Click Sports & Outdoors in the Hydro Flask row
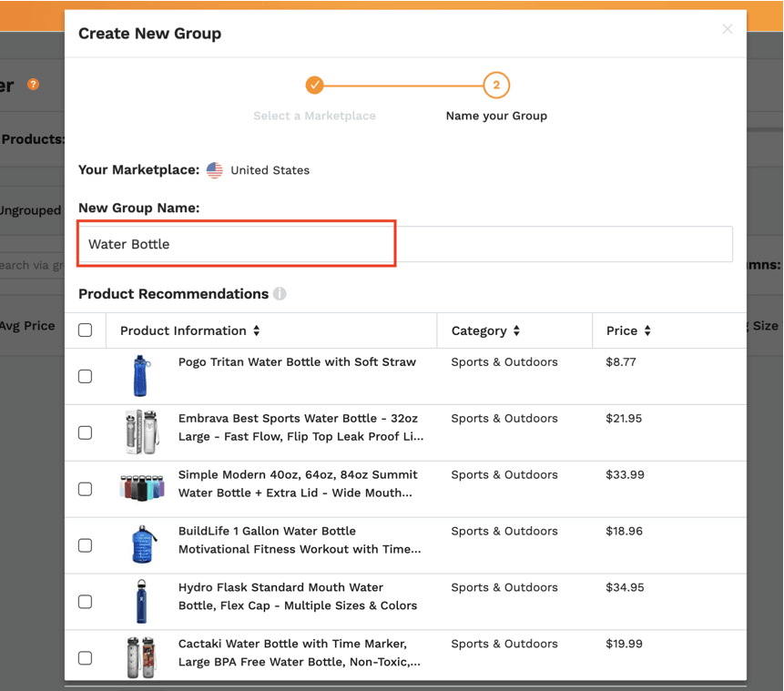Image resolution: width=784 pixels, height=691 pixels. [x=504, y=587]
